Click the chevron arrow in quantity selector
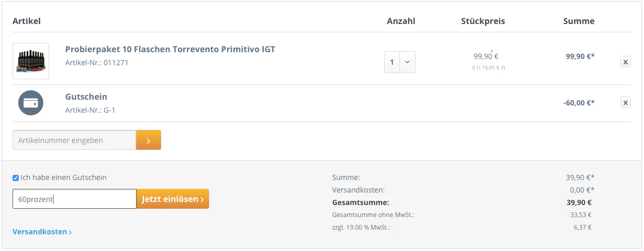Image resolution: width=644 pixels, height=251 pixels. (x=408, y=62)
